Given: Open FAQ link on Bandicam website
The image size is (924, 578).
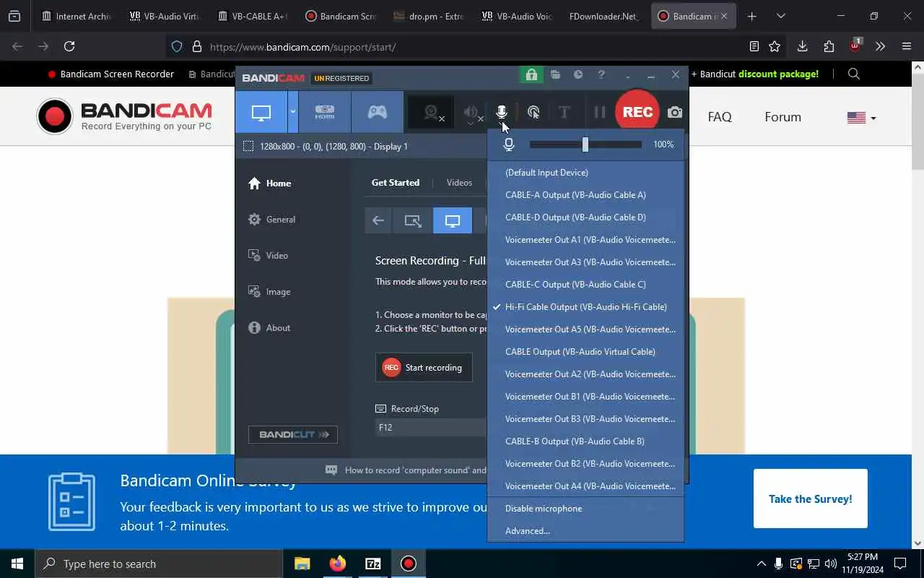Looking at the screenshot, I should coord(720,117).
